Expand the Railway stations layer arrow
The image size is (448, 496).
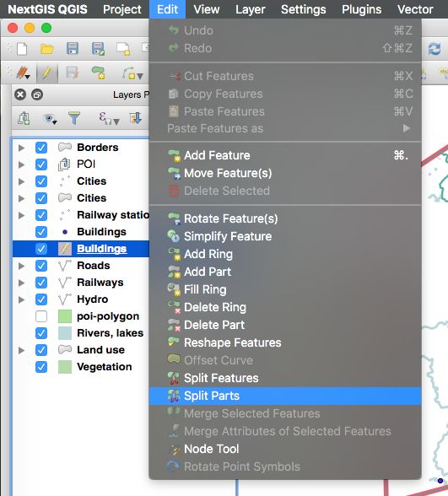(x=21, y=215)
